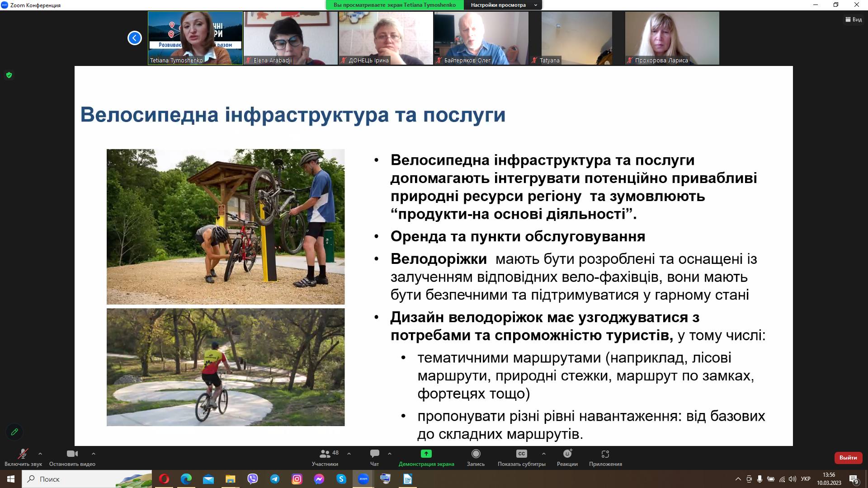
Task: Click the green pencil annotate icon
Action: click(14, 432)
